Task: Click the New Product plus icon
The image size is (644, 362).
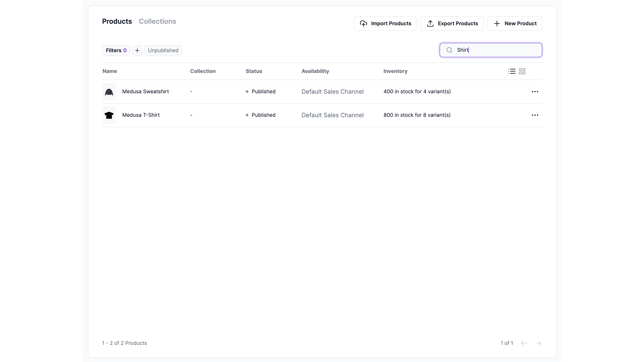Action: coord(497,23)
